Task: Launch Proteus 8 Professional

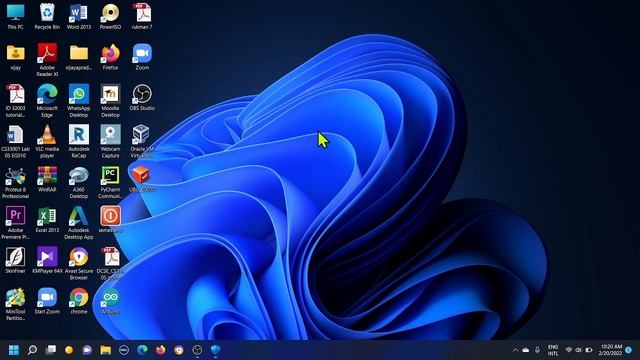Action: [16, 182]
